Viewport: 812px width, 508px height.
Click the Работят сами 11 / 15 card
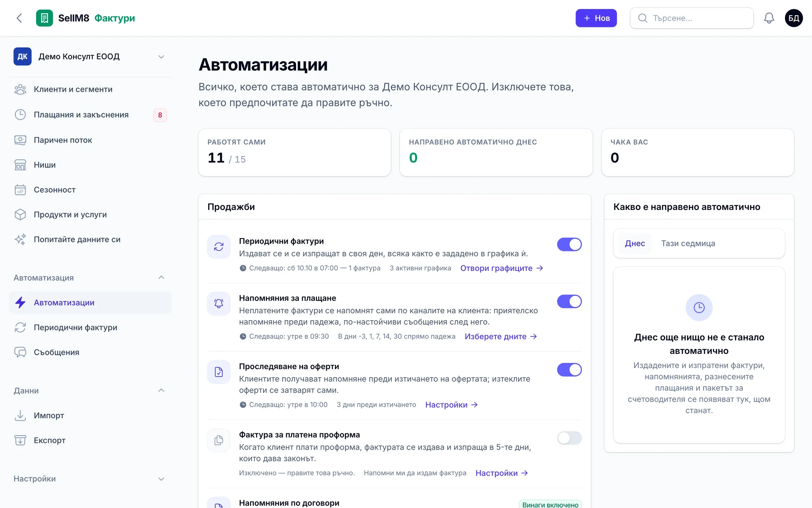pos(295,152)
